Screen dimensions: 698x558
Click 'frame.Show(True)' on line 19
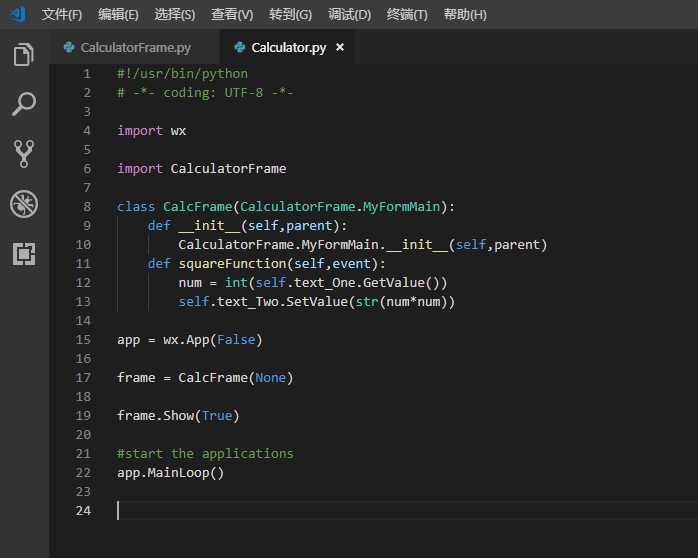[x=178, y=416]
